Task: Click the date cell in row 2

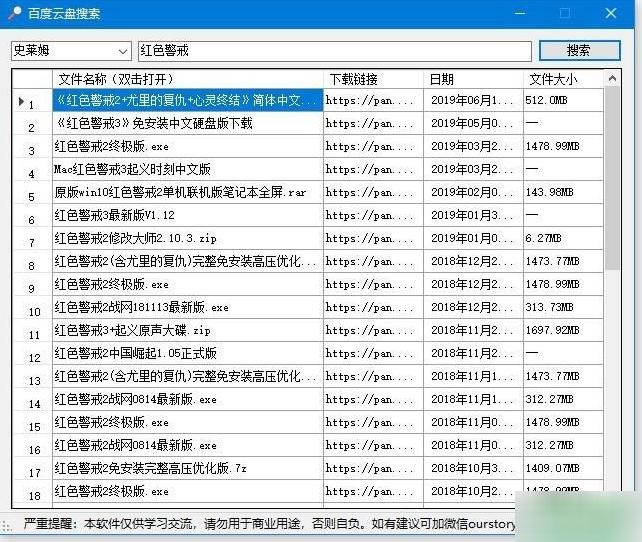Action: tap(473, 123)
